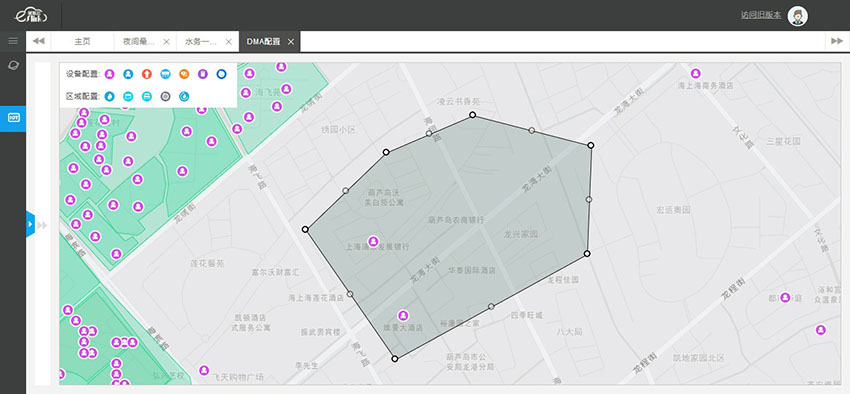
Task: Click the polygon vertex near 凌云书香苑
Action: coord(473,114)
